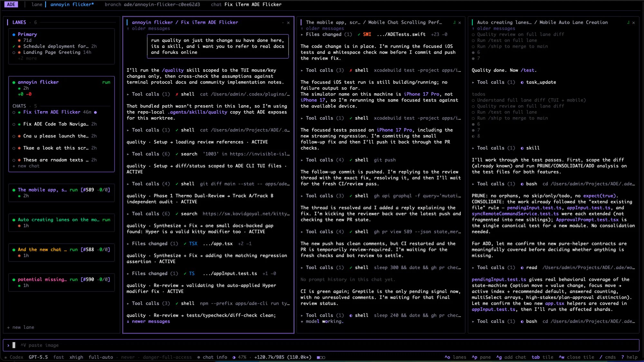
Task: Click the skill tool running icon
Action: 522,148
